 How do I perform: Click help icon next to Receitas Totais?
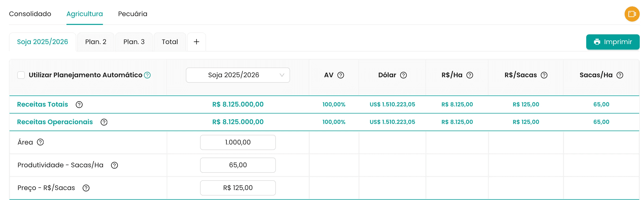point(79,105)
